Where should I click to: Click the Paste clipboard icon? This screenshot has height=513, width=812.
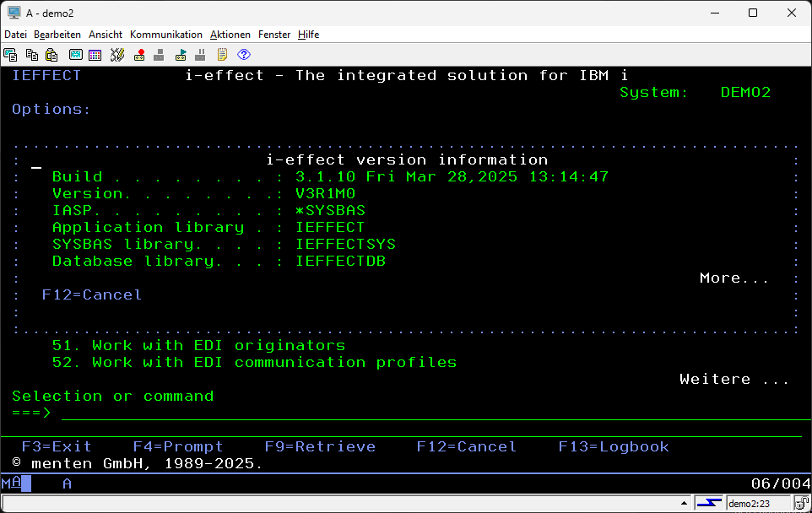[x=51, y=55]
